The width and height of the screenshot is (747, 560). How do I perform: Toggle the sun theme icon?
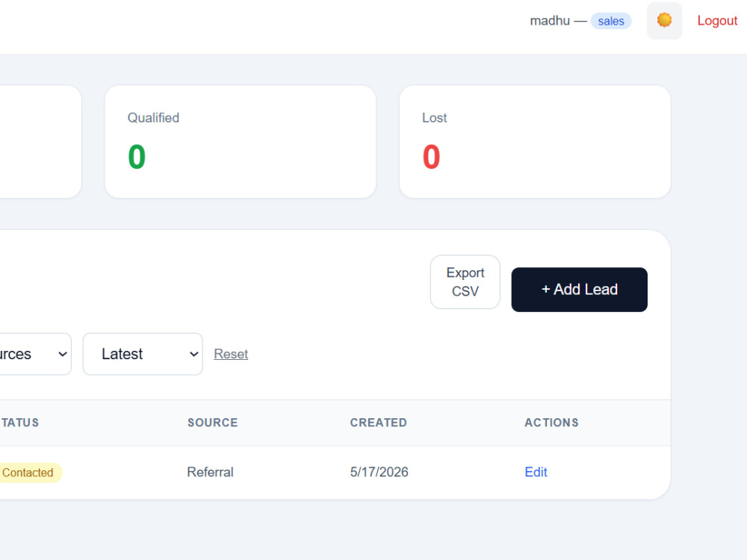pos(664,20)
